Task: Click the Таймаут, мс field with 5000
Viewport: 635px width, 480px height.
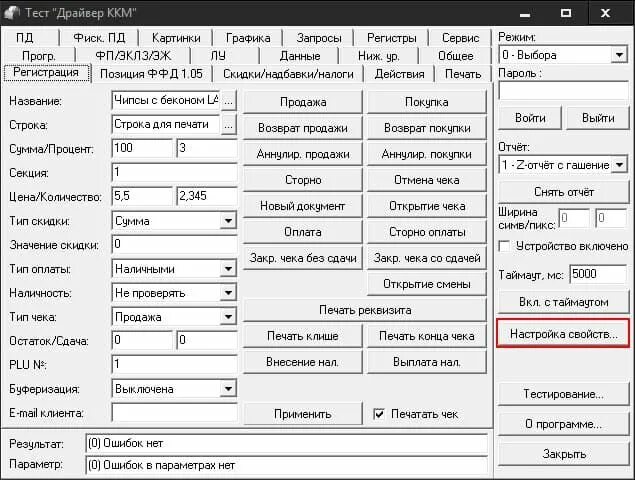Action: coord(599,274)
